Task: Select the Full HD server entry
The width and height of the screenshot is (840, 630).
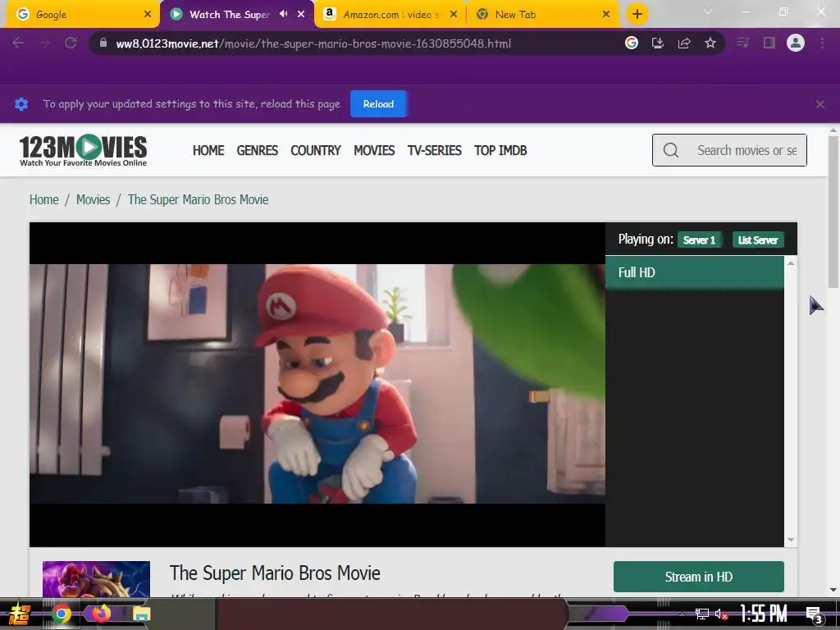Action: [694, 272]
